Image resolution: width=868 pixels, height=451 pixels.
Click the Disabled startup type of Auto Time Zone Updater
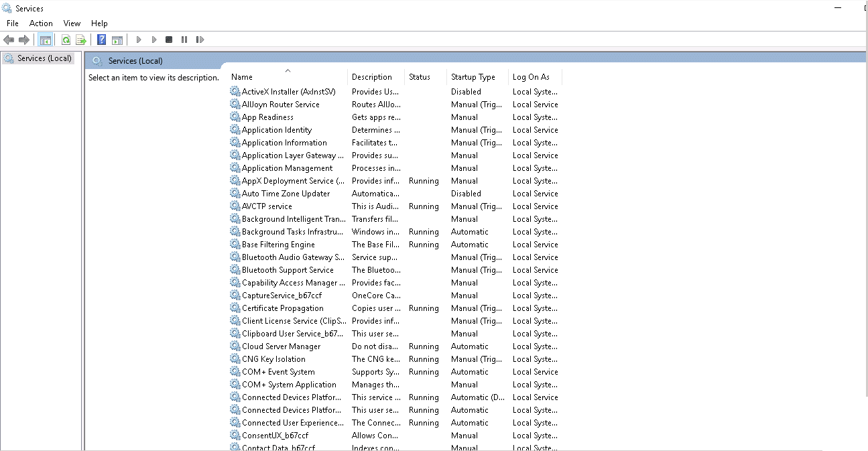[466, 194]
